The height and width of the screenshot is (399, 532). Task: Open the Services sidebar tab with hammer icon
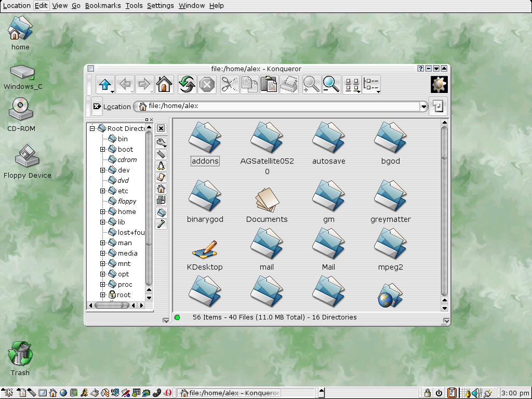pyautogui.click(x=161, y=224)
